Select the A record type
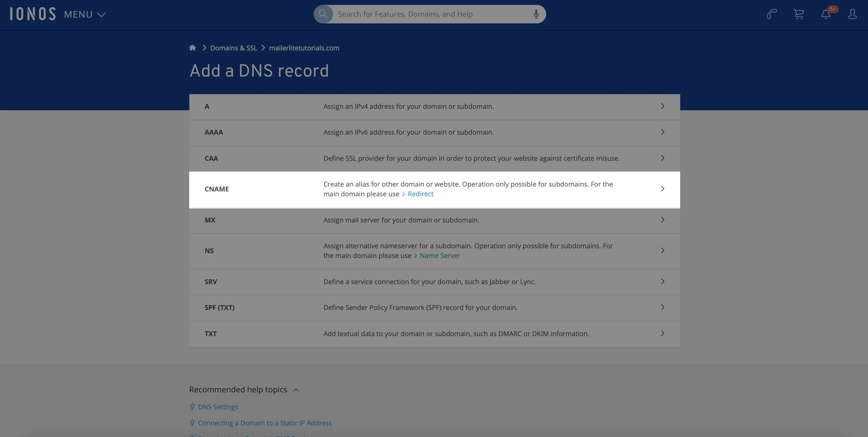Image resolution: width=868 pixels, height=437 pixels. point(207,106)
